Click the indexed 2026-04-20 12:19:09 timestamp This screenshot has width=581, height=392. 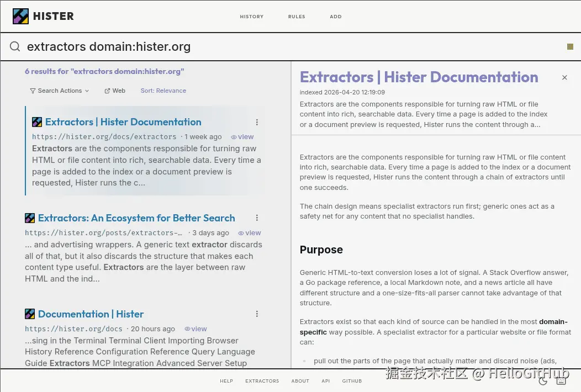342,92
